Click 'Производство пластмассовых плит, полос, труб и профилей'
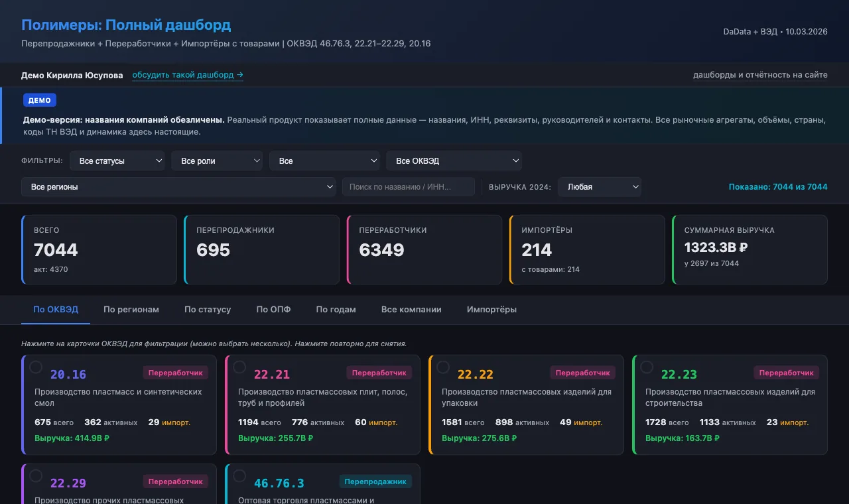Screen dimensions: 849x504 pyautogui.click(x=323, y=397)
